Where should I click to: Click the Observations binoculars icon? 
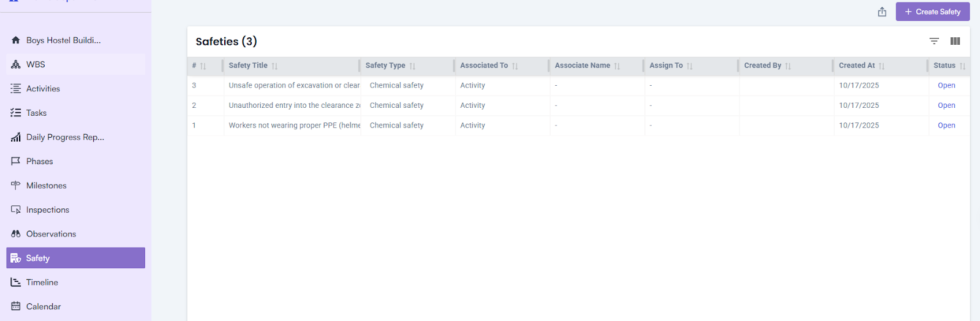pyautogui.click(x=16, y=234)
